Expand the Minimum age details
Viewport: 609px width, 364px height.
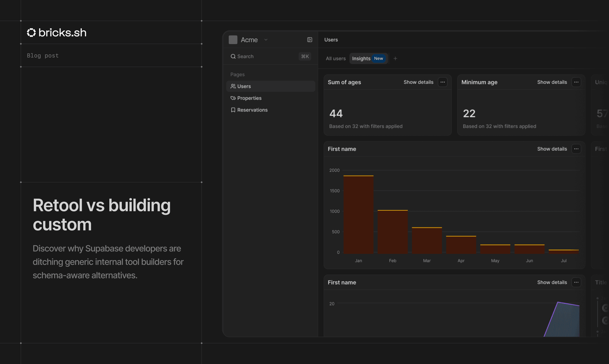click(x=552, y=82)
